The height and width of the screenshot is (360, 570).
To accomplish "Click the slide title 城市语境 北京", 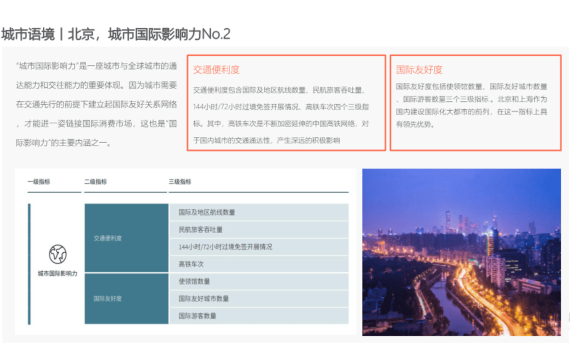I will (116, 34).
